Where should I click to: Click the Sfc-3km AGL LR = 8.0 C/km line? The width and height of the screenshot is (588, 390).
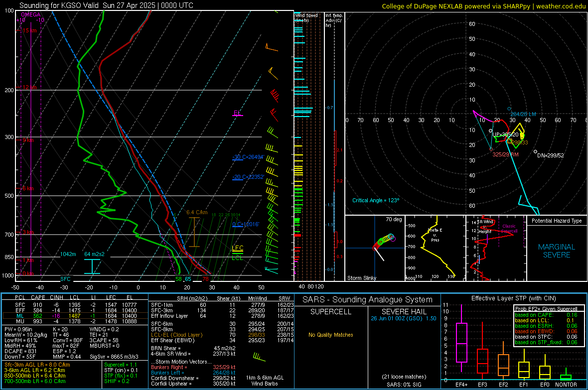pyautogui.click(x=37, y=365)
